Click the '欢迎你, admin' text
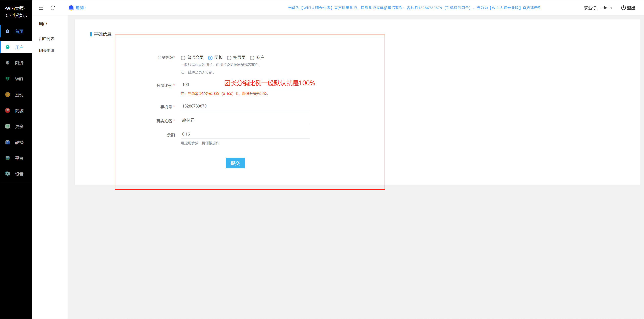The width and height of the screenshot is (644, 319). (598, 8)
